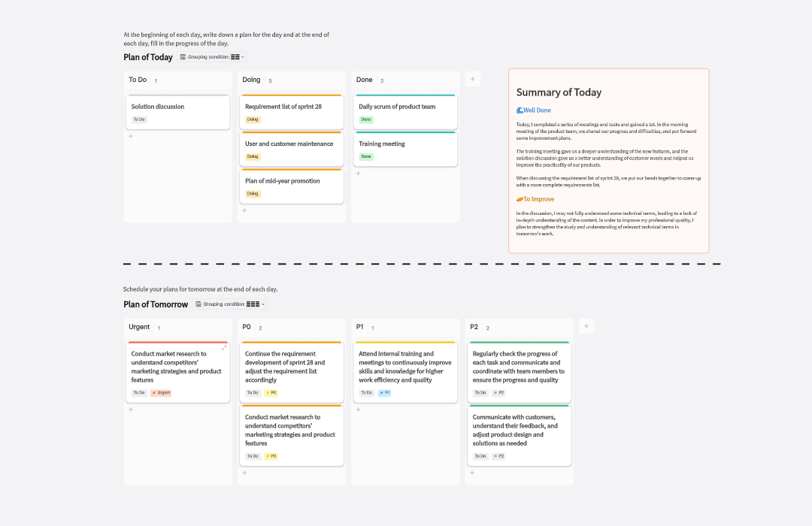Click the Summary of Today heading
Screen dimensions: 812x526
coord(559,92)
